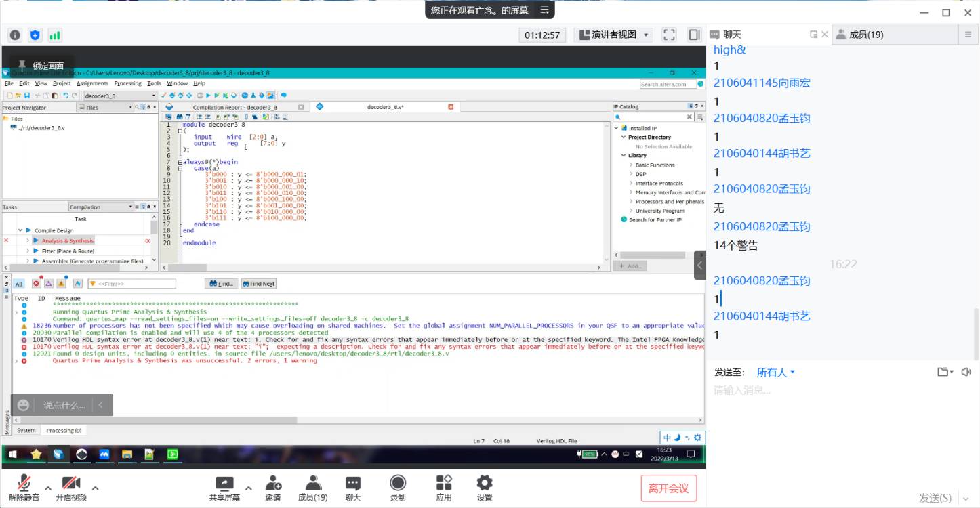The image size is (980, 508).
Task: Expand the microphone options arrow
Action: 48,488
